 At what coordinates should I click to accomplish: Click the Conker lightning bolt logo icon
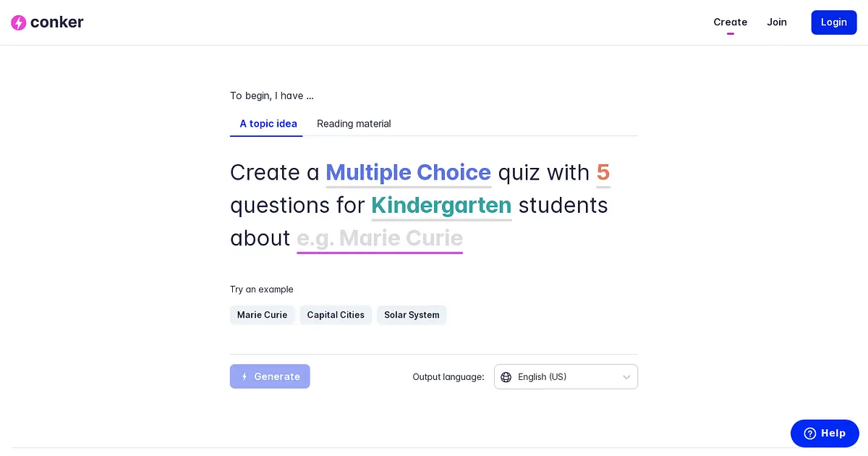click(19, 22)
